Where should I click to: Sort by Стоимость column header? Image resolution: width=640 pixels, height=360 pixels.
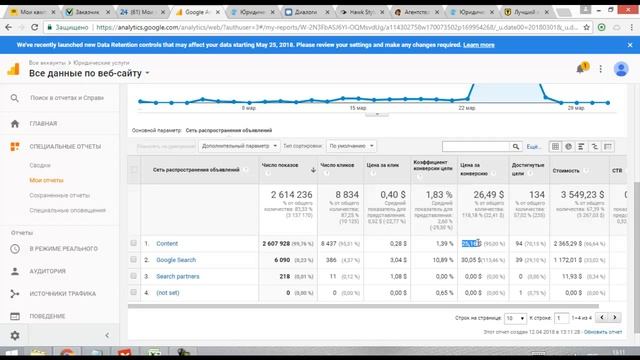click(x=566, y=171)
